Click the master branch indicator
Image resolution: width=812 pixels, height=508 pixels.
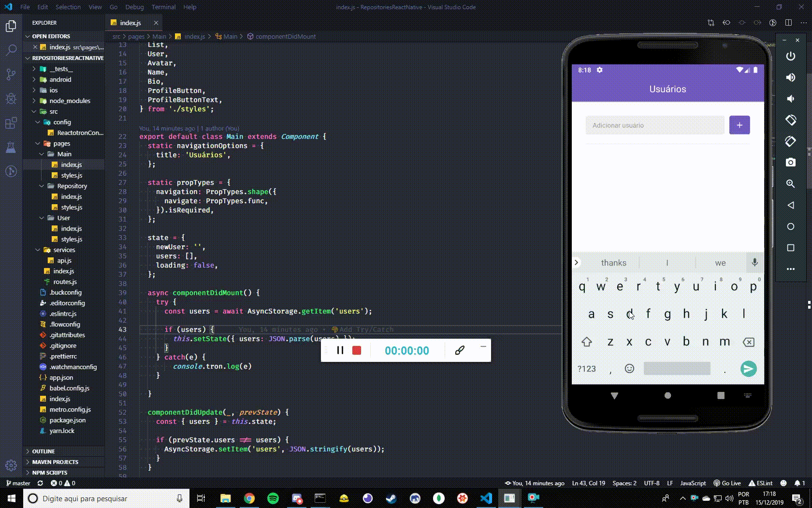(x=18, y=483)
